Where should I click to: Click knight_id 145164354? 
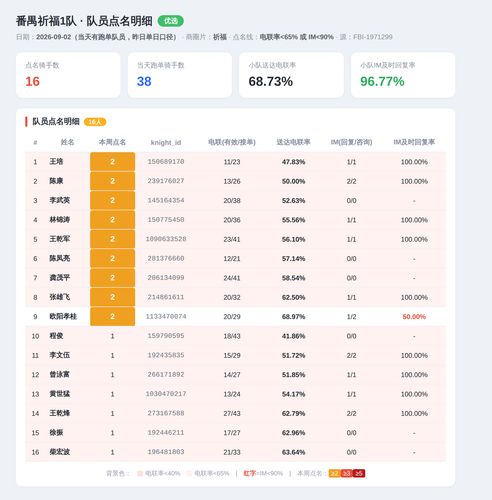[x=166, y=200]
